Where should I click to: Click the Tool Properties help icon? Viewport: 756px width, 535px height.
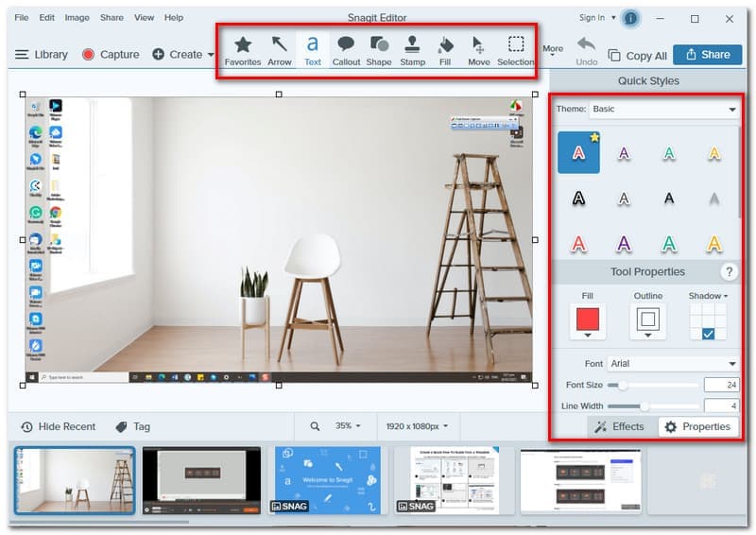click(729, 272)
